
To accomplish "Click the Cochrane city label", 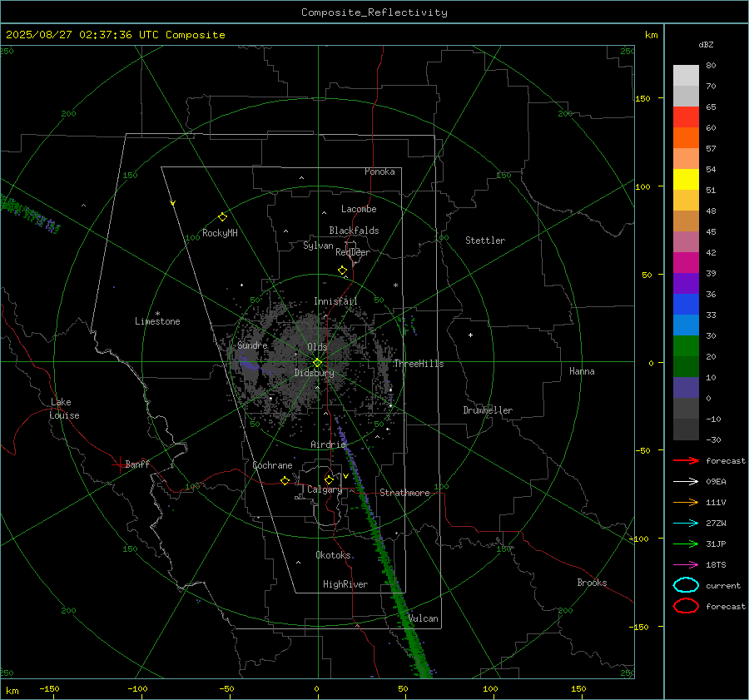I will pyautogui.click(x=272, y=465).
